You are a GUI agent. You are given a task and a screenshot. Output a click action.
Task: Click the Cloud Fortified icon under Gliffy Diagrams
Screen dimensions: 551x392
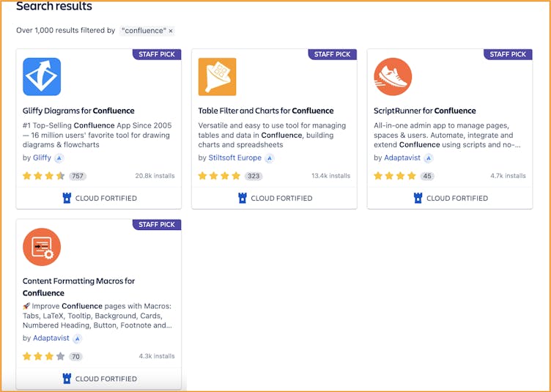(x=67, y=198)
